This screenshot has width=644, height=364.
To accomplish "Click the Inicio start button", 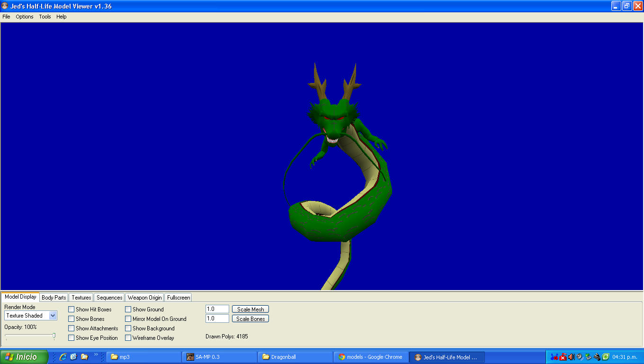I will [24, 357].
